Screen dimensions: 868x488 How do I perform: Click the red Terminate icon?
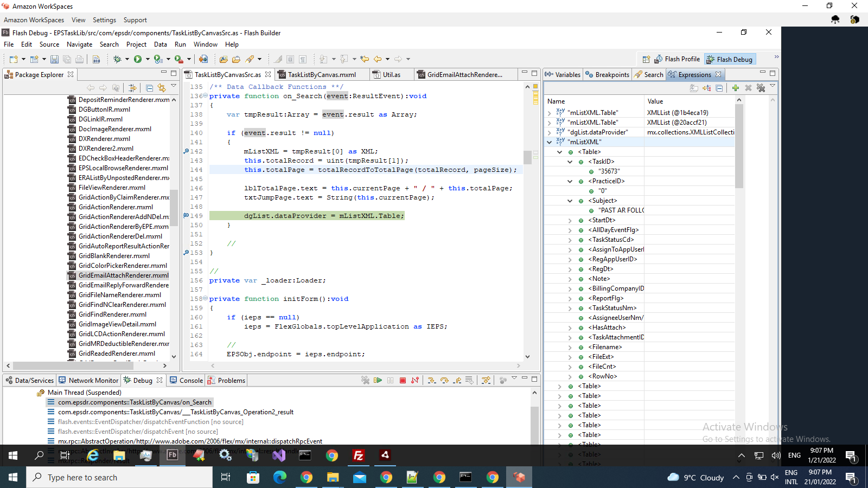pyautogui.click(x=403, y=380)
